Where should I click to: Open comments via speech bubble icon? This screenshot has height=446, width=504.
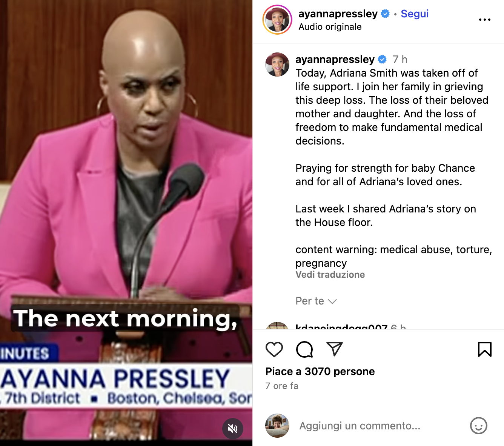pos(304,349)
